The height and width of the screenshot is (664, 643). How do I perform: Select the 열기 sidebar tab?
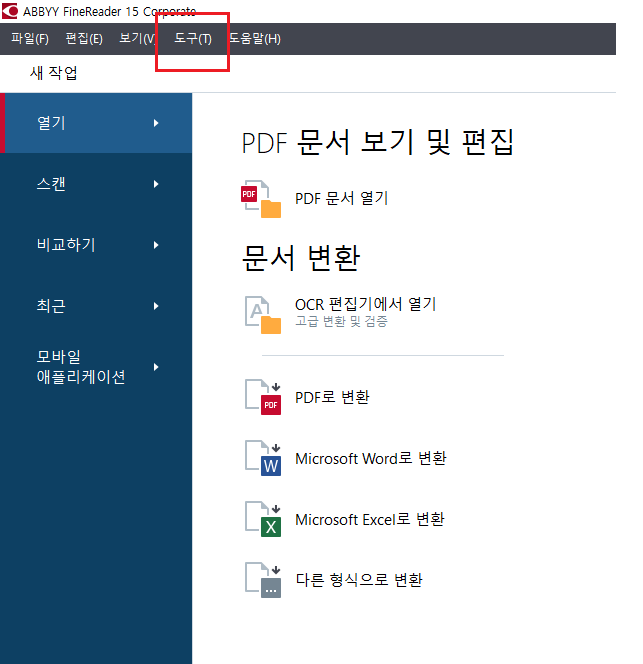pyautogui.click(x=96, y=123)
